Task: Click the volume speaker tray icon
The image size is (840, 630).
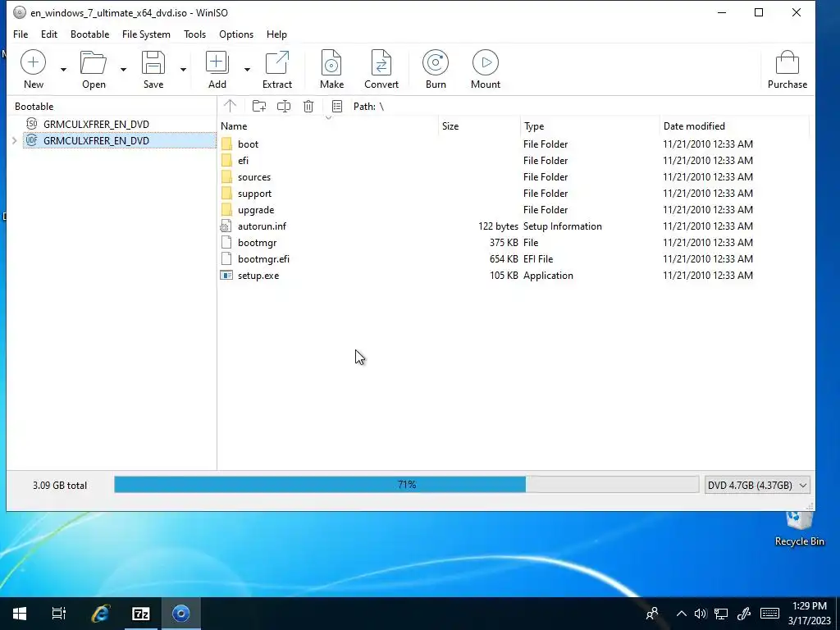Action: (x=701, y=614)
